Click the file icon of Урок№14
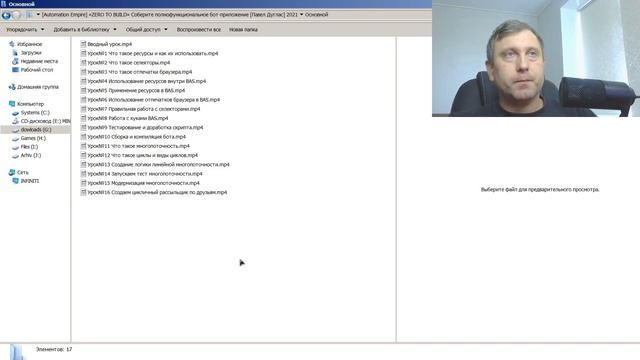 83,173
